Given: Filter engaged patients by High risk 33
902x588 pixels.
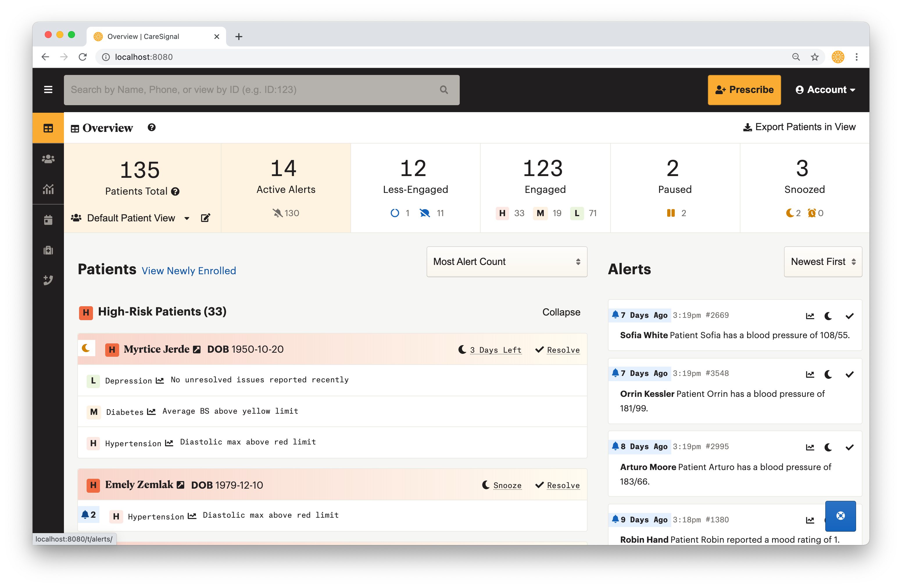Looking at the screenshot, I should (x=510, y=213).
